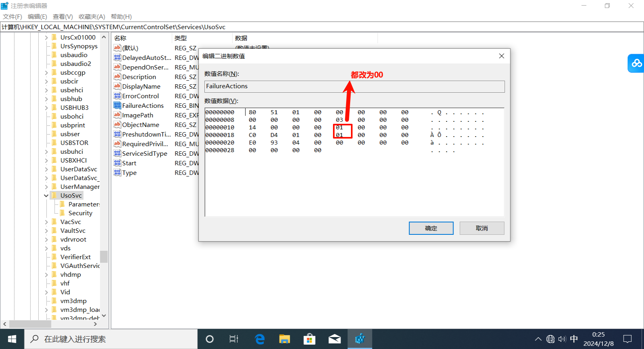Open Microsoft Store from the taskbar
Image resolution: width=644 pixels, height=349 pixels.
tap(309, 339)
